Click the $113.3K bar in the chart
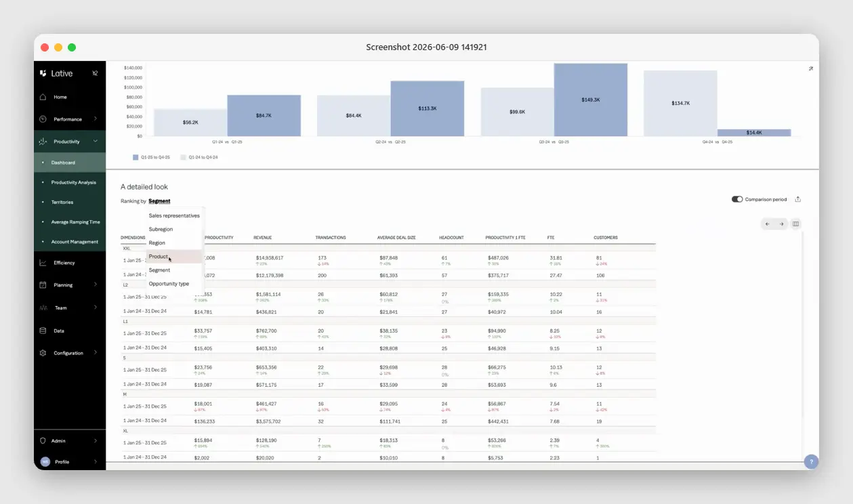This screenshot has height=504, width=853. (x=427, y=108)
